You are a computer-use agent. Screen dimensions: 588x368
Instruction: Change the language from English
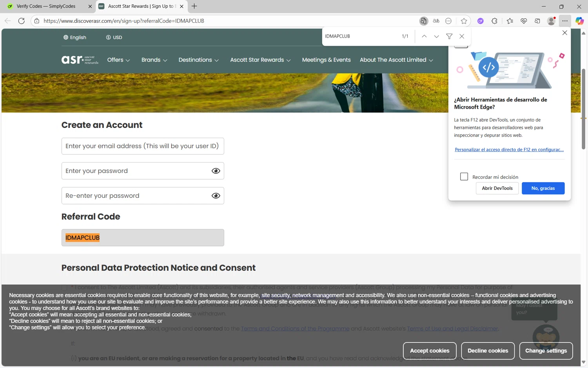coord(75,37)
